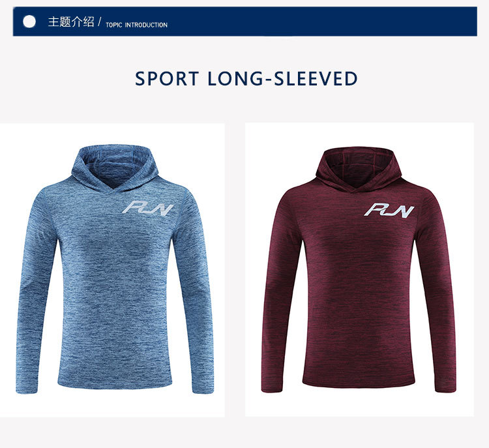489x448 pixels.
Task: Click the TOPIC INTRODUCTION label
Action: [137, 25]
